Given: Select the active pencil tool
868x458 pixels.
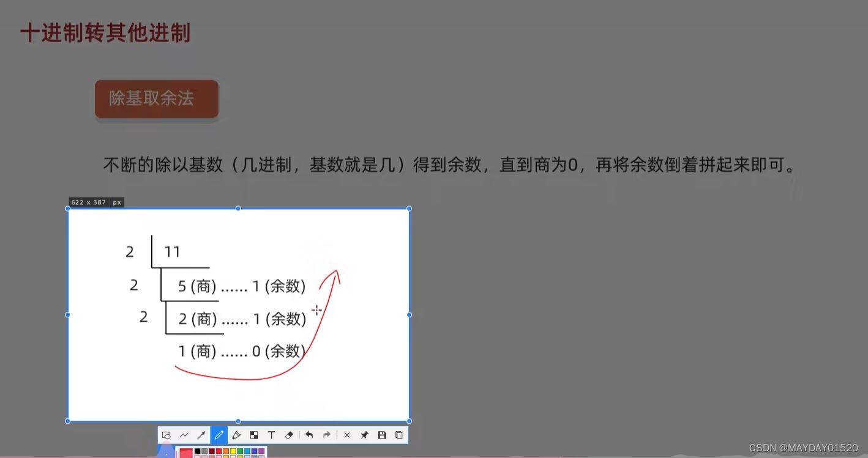Looking at the screenshot, I should click(219, 435).
